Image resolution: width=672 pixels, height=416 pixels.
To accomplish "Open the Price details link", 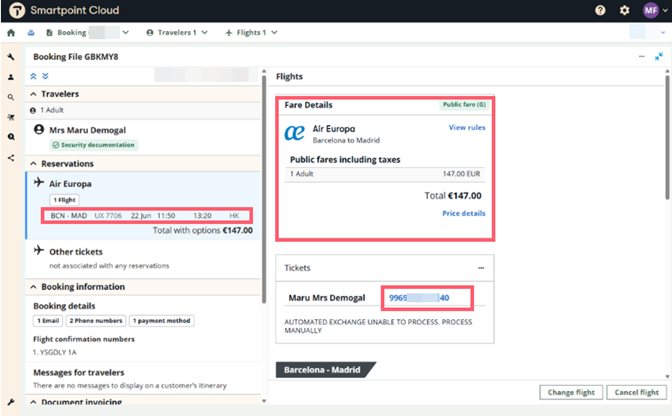I will [463, 213].
